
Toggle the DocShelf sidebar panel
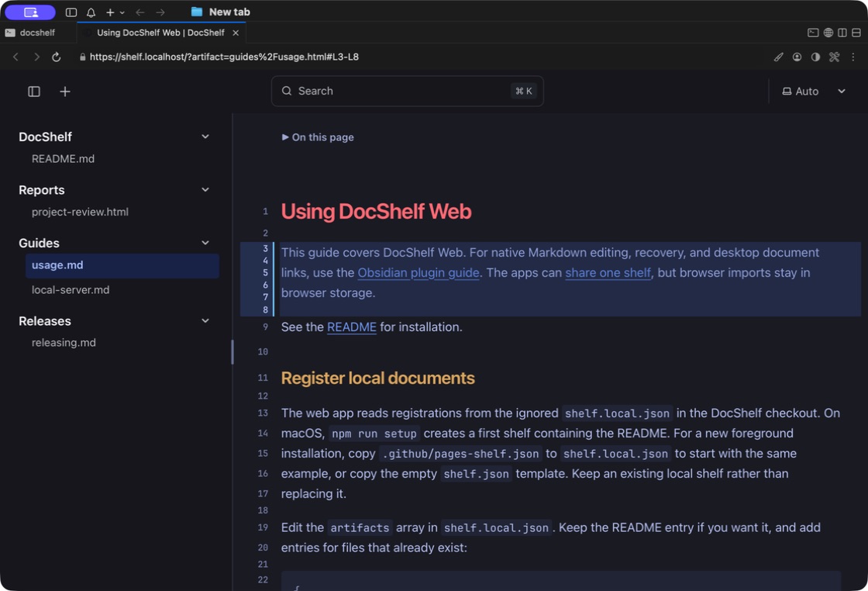34,92
